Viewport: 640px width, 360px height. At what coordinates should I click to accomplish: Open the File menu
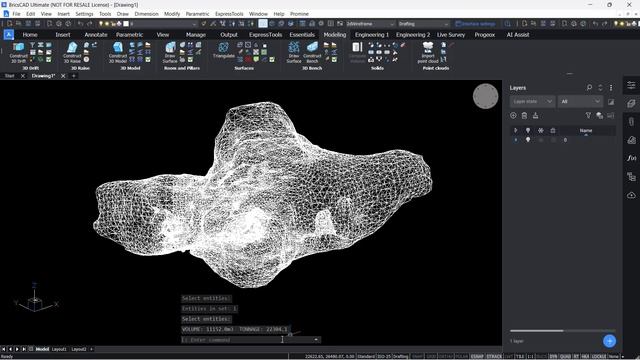click(x=16, y=14)
